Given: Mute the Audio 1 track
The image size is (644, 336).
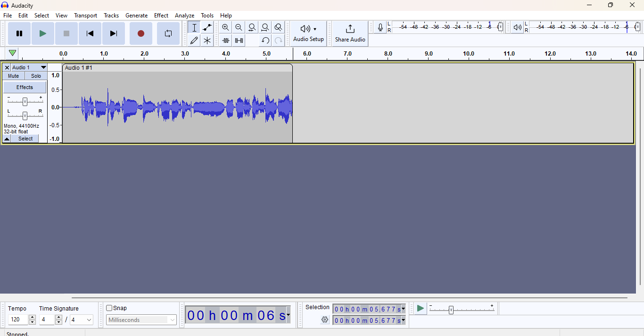Looking at the screenshot, I should point(13,76).
